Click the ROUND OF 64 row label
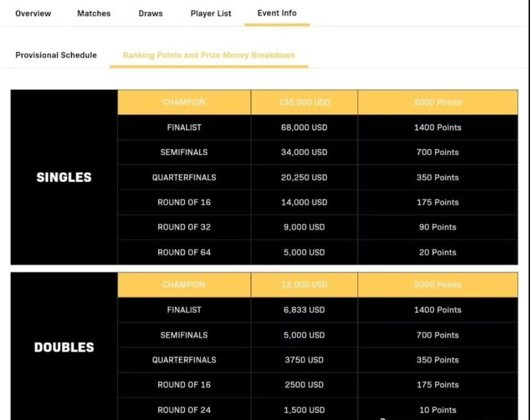Image resolution: width=530 pixels, height=420 pixels. [x=184, y=252]
